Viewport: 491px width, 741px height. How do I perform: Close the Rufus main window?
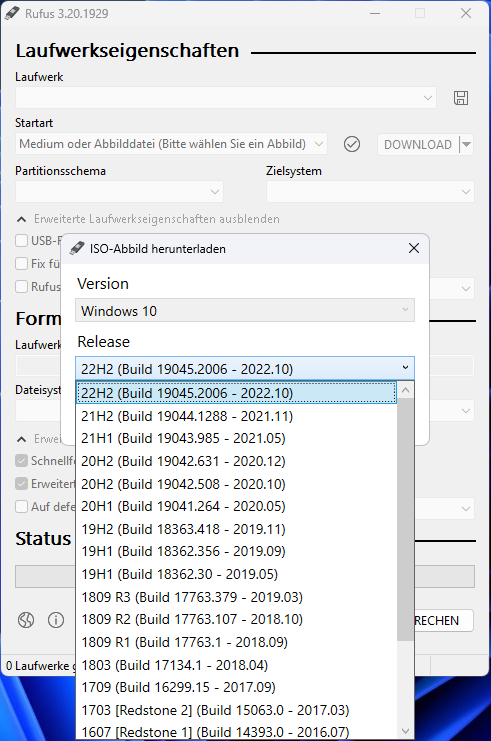click(466, 13)
